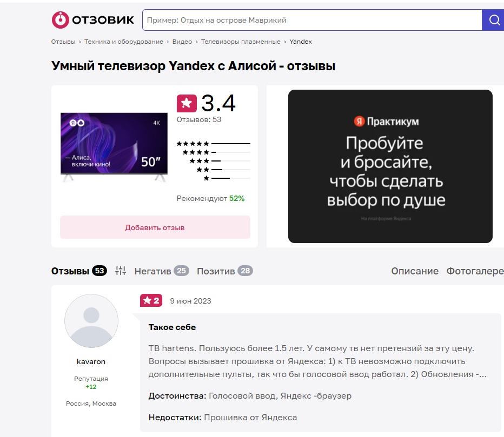Click the reputation value +12
The image size is (504, 437).
click(x=91, y=387)
